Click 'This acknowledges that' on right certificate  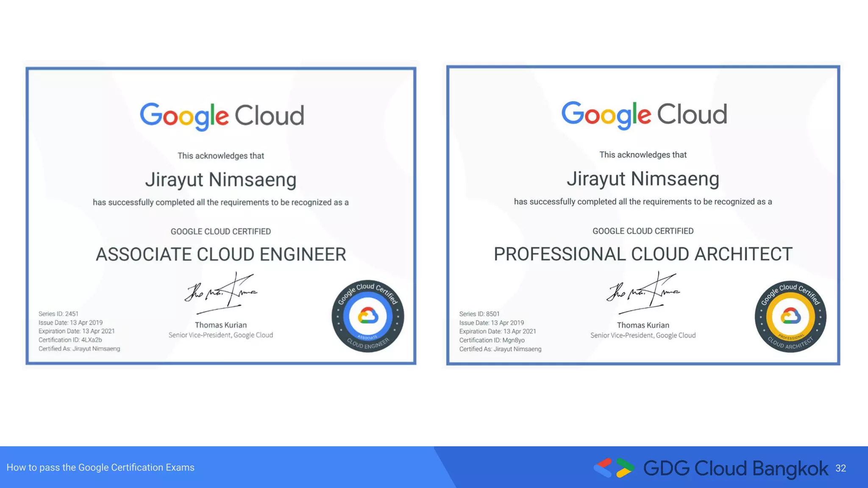[x=643, y=155]
